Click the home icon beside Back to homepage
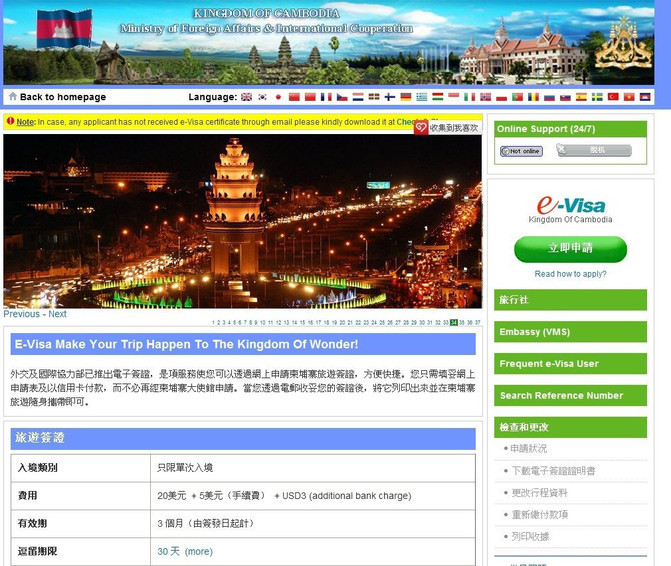This screenshot has height=566, width=671. (12, 97)
